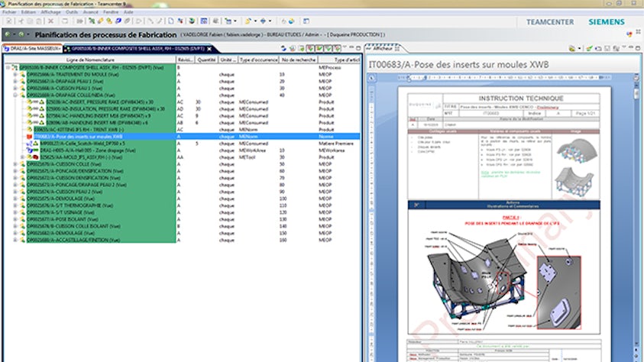Open the forward arrow history dropdown

28,35
